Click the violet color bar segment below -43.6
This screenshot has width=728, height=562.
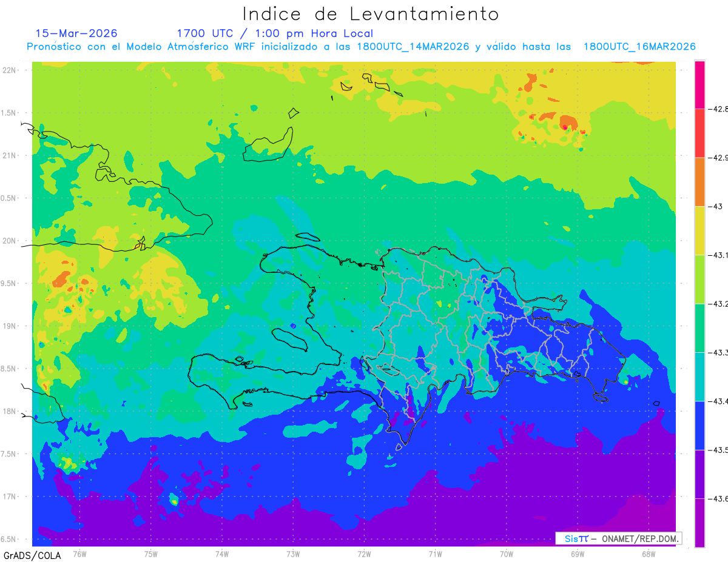click(699, 523)
